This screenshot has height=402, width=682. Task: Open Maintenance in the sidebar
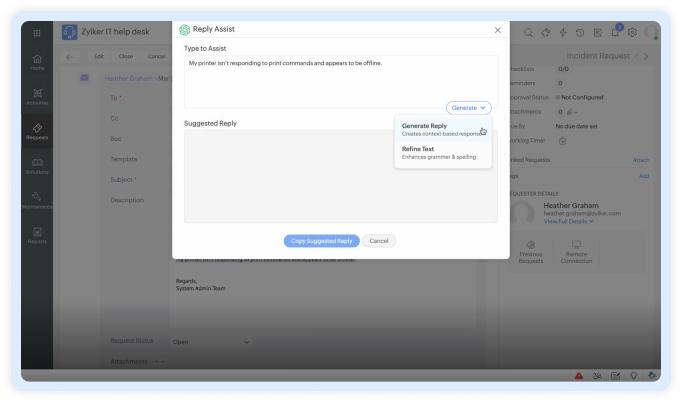[37, 201]
